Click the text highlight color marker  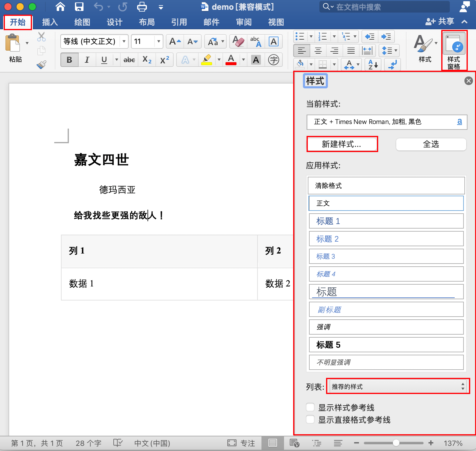pos(207,60)
